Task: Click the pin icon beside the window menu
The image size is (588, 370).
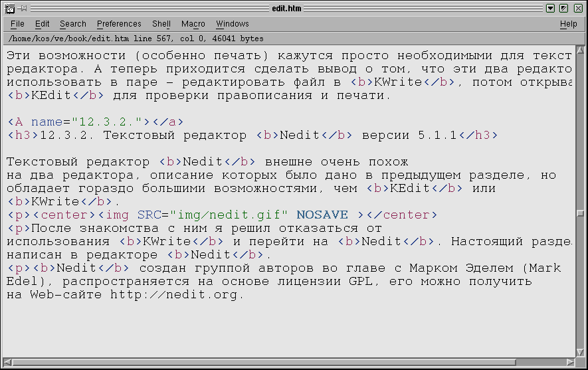Action: click(x=23, y=9)
